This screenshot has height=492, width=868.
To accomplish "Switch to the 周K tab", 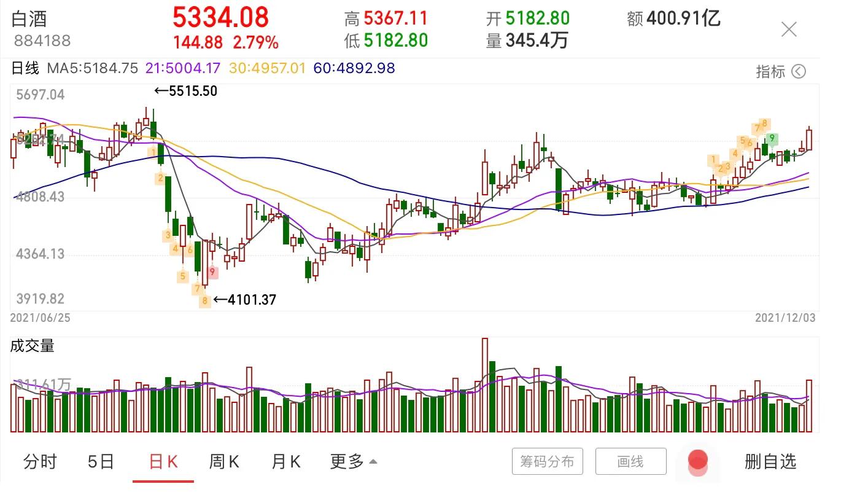I will click(224, 461).
